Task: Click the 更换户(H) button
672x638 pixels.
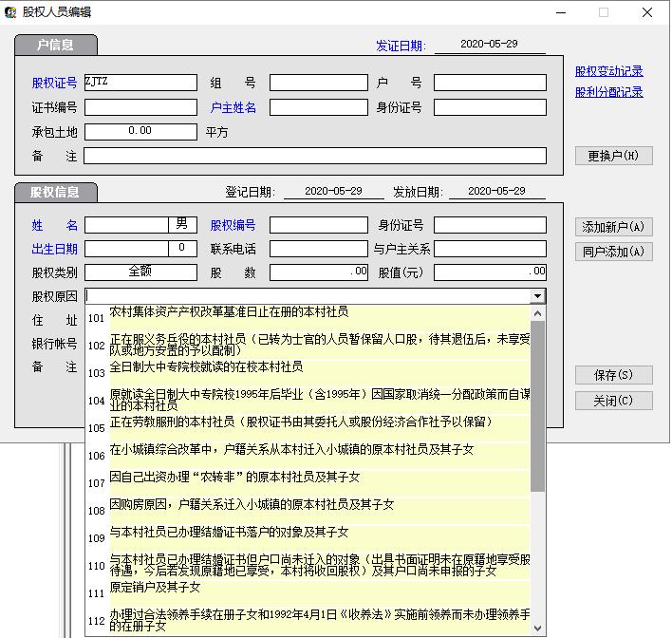Action: click(x=613, y=156)
